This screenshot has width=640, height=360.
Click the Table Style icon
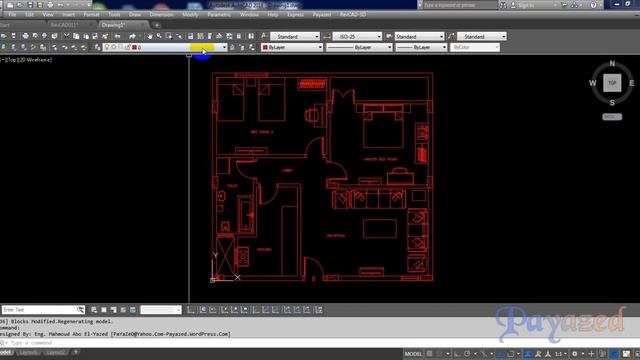389,36
